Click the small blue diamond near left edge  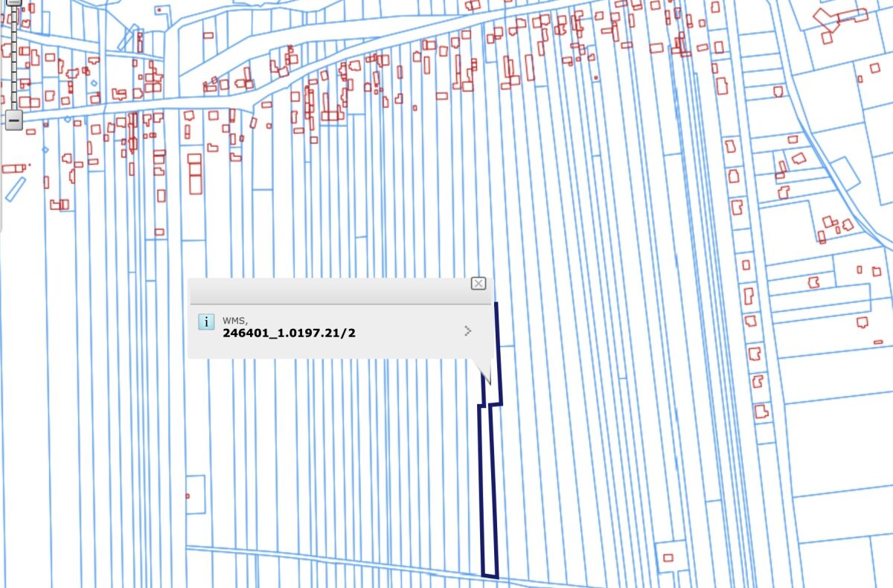tap(45, 150)
